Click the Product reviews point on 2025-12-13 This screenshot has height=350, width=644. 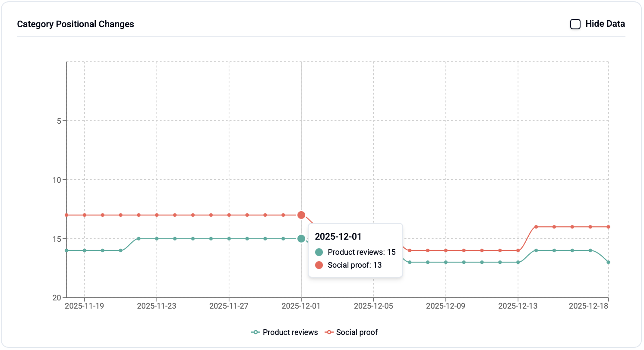(518, 262)
